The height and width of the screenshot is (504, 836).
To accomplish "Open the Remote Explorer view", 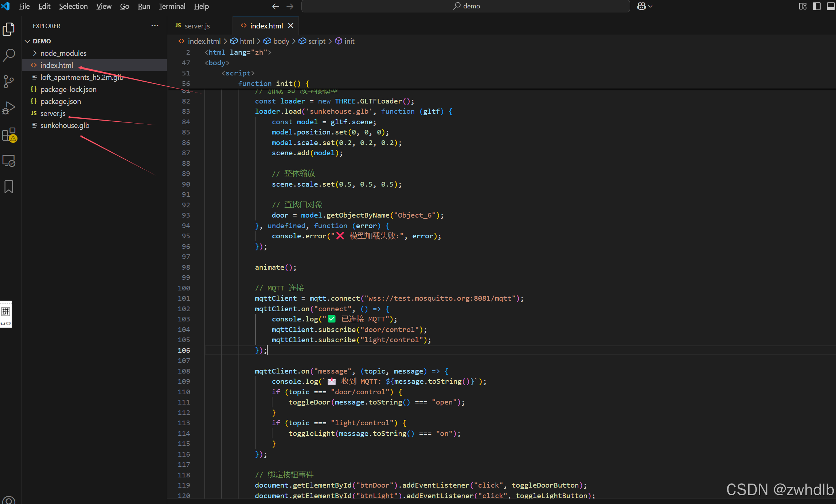I will tap(9, 160).
